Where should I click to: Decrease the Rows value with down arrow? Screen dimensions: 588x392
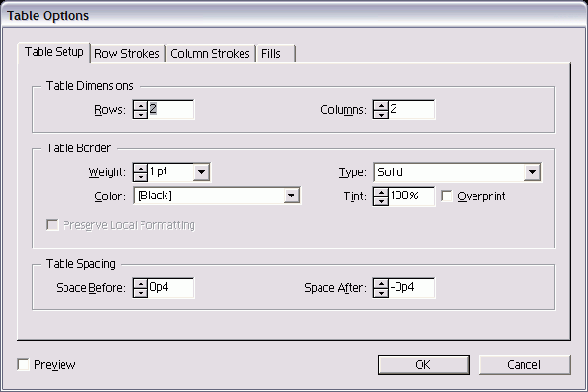pyautogui.click(x=141, y=115)
